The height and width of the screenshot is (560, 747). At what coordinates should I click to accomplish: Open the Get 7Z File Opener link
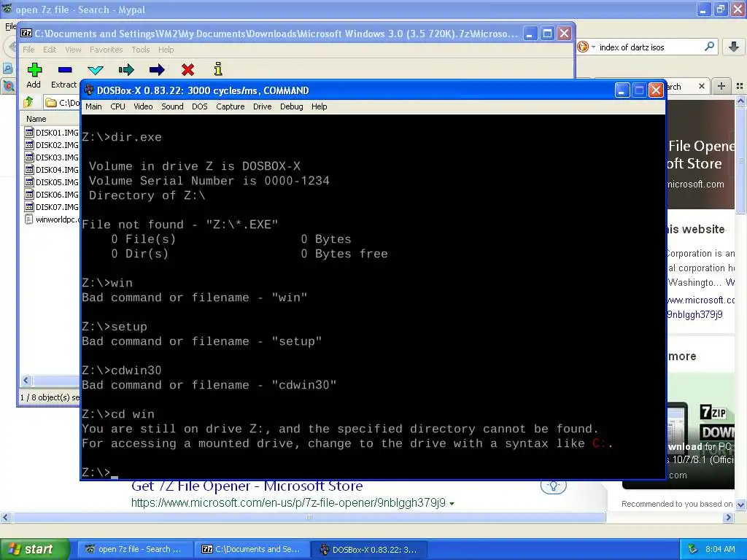pos(247,486)
